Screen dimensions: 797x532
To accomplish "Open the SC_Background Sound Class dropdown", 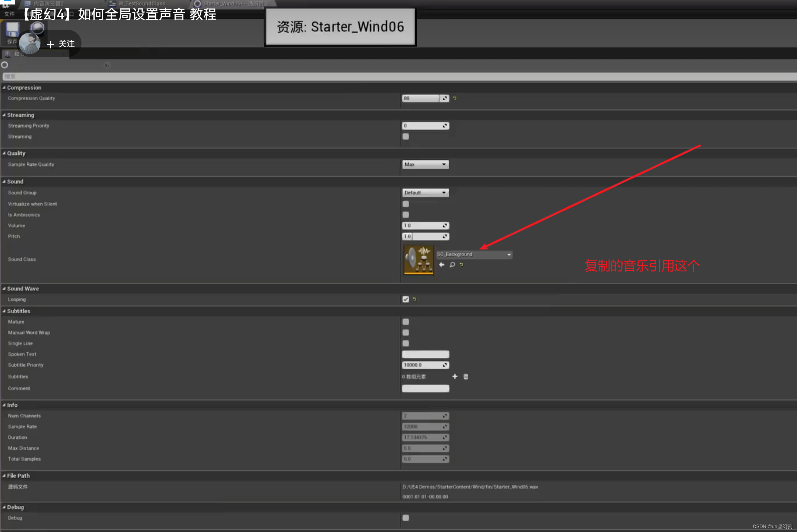I will point(474,254).
